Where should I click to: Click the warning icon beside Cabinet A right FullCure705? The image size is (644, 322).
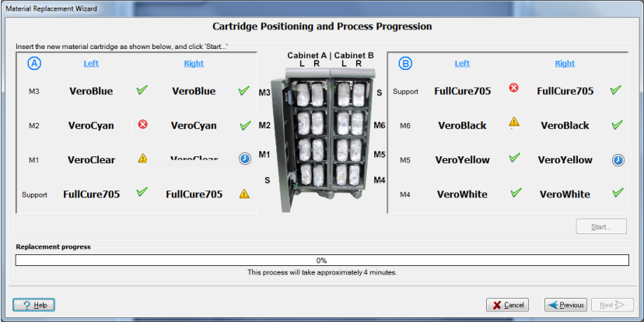click(244, 194)
